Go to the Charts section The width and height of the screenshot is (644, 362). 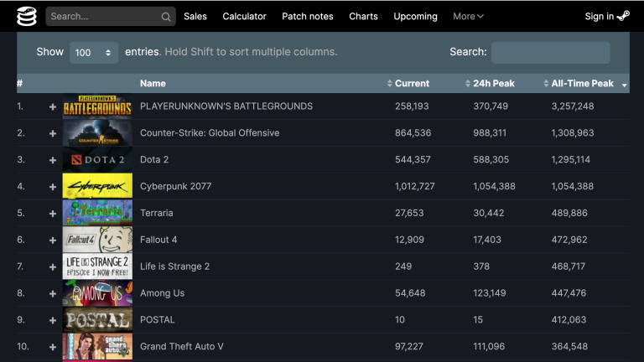(363, 16)
